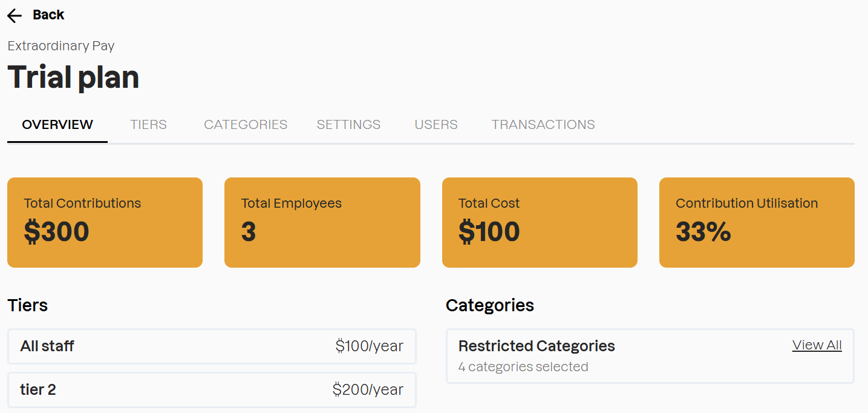Go to the Settings tab
The height and width of the screenshot is (413, 868).
[348, 125]
